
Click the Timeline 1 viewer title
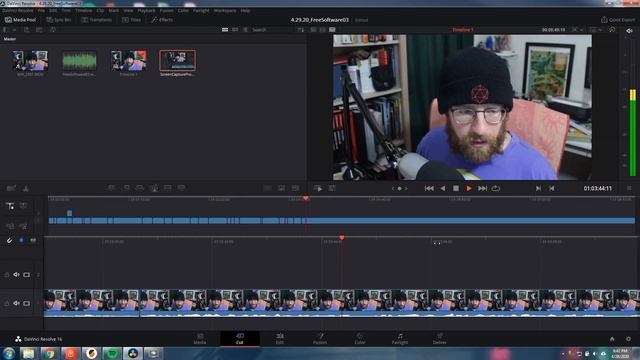462,30
